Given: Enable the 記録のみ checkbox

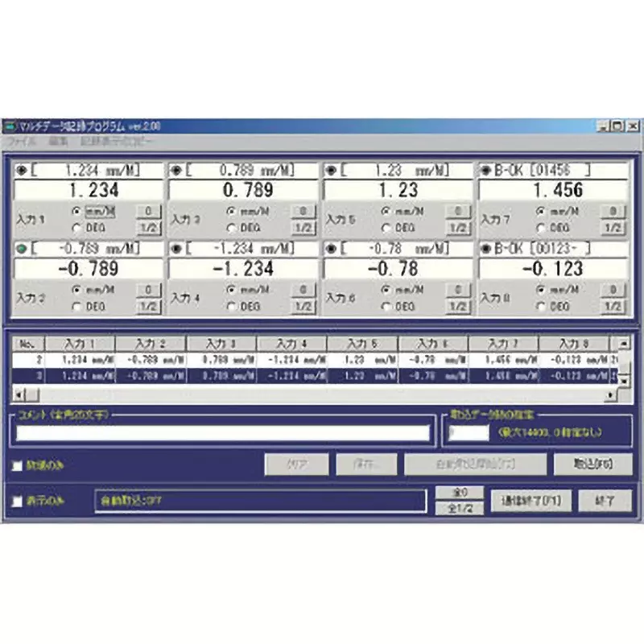Looking at the screenshot, I should click(x=16, y=464).
